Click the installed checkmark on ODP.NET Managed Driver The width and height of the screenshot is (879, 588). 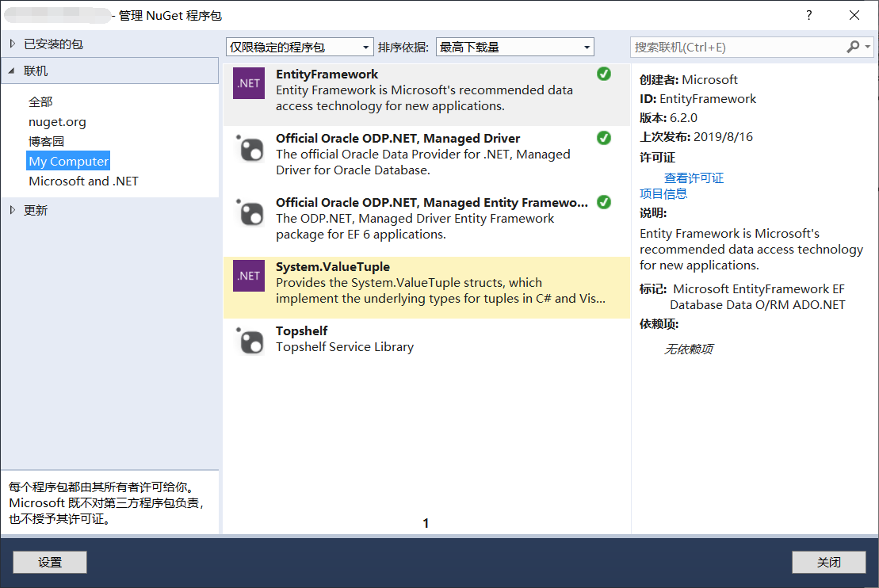604,138
